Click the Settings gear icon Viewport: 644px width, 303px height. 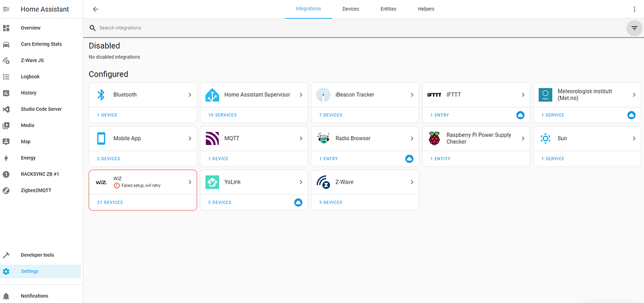(x=6, y=271)
